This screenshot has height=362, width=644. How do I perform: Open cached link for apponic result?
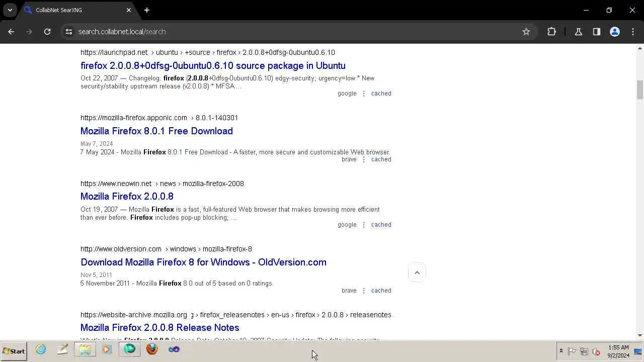point(381,159)
